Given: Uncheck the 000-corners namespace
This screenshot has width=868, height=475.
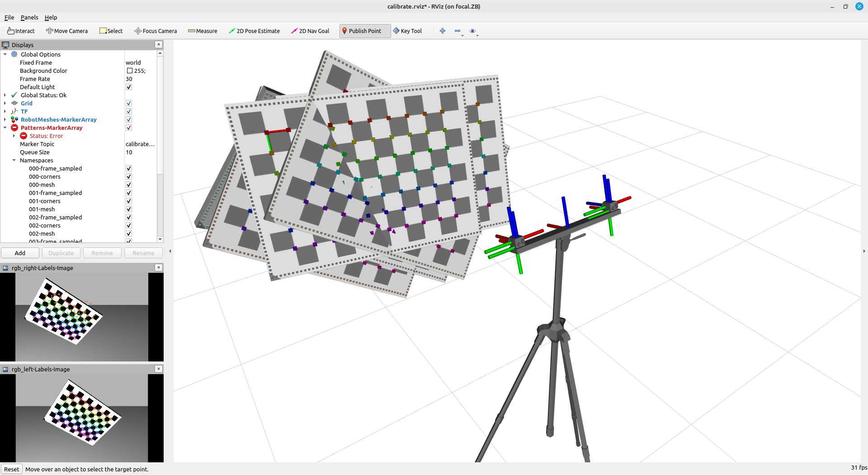Looking at the screenshot, I should pyautogui.click(x=129, y=177).
